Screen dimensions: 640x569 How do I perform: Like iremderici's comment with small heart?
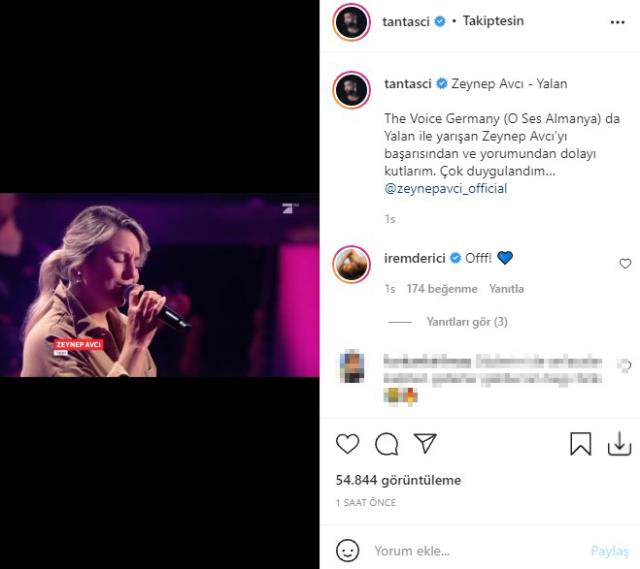click(625, 264)
